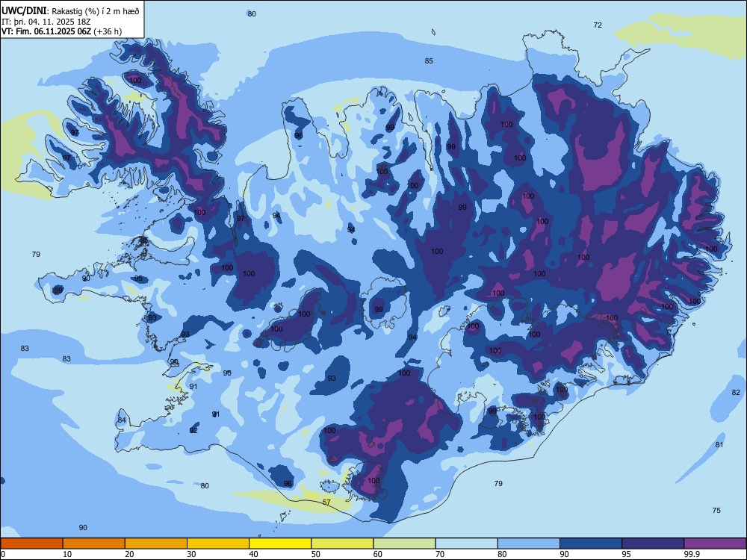The height and width of the screenshot is (560, 747).
Task: Click the '85' humidity value north of Iceland
Action: tap(429, 61)
